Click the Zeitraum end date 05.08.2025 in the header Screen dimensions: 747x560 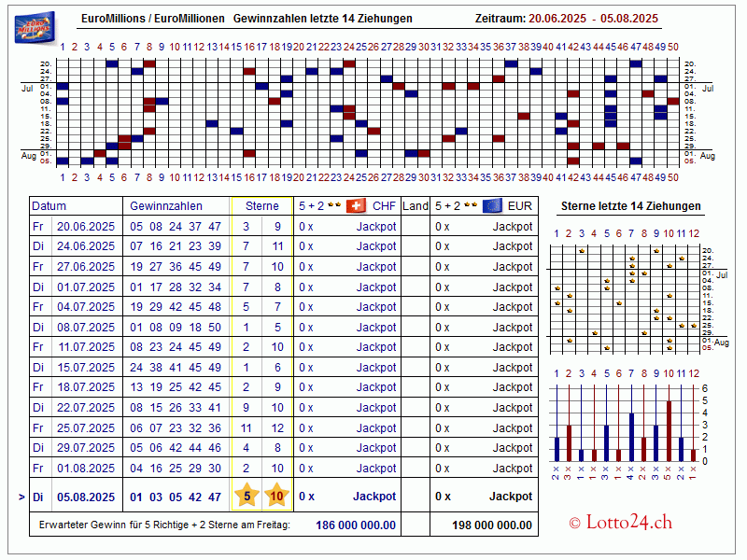[x=628, y=19]
